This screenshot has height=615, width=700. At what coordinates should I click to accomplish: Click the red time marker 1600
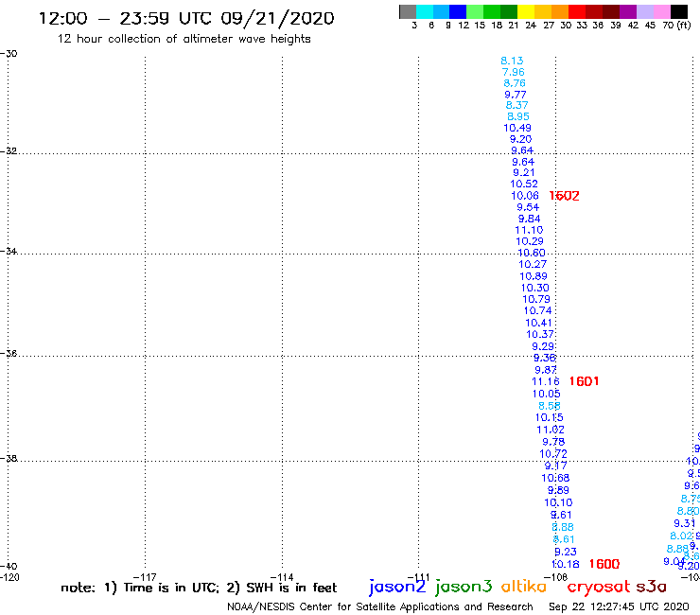604,564
